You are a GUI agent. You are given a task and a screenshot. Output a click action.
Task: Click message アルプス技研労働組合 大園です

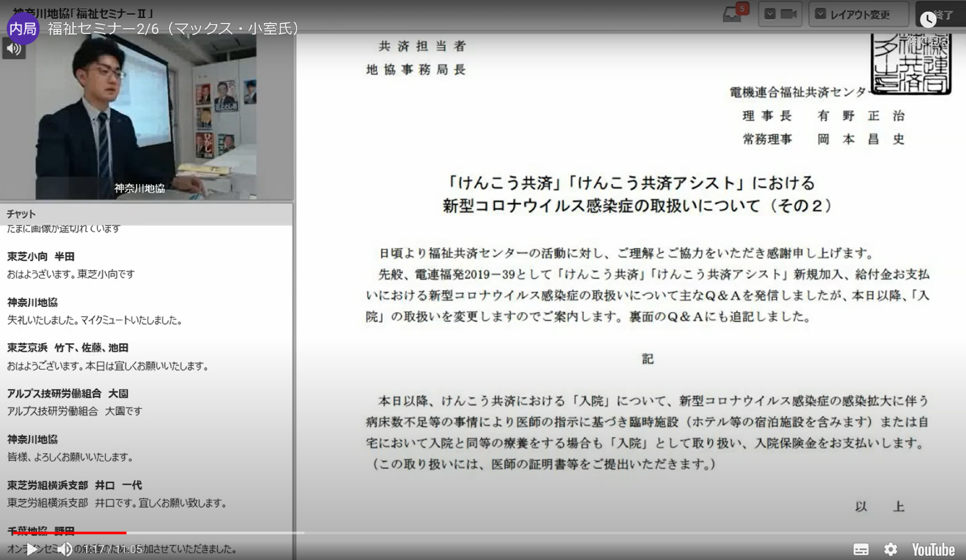75,411
